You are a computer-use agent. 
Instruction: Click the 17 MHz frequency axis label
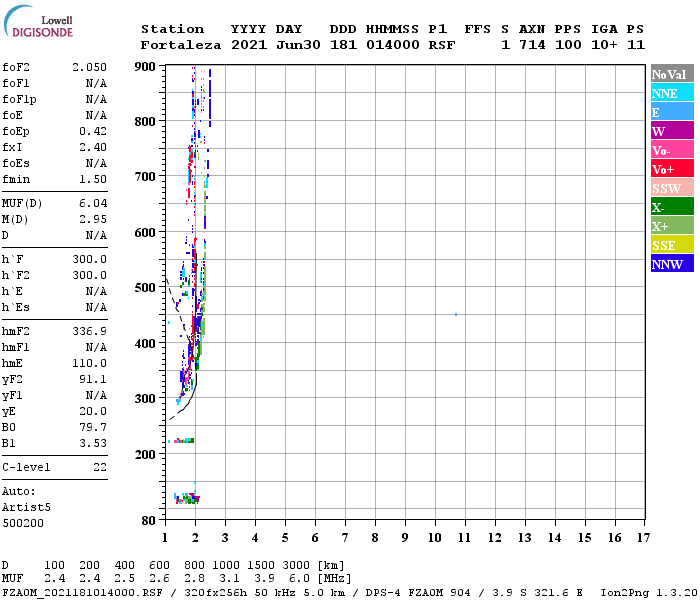643,538
